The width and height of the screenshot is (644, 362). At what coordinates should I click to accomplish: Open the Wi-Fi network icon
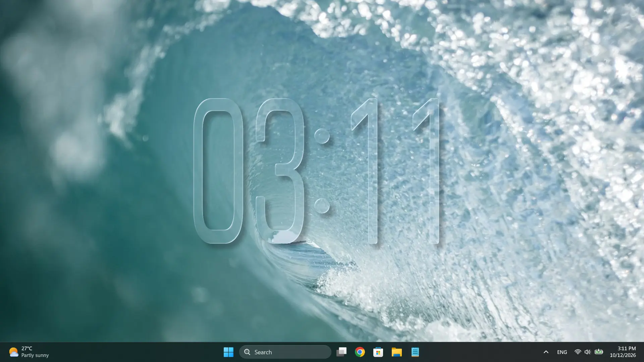[x=578, y=352]
